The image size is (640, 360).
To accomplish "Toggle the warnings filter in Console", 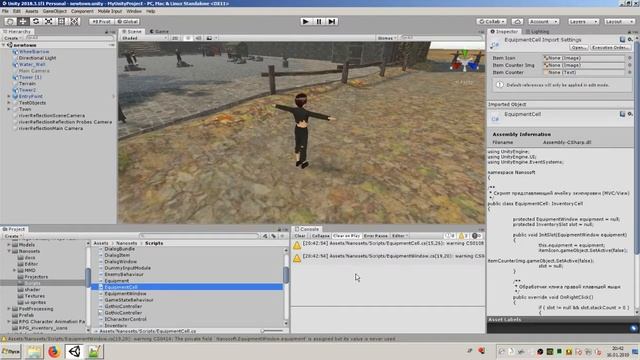I will click(463, 236).
